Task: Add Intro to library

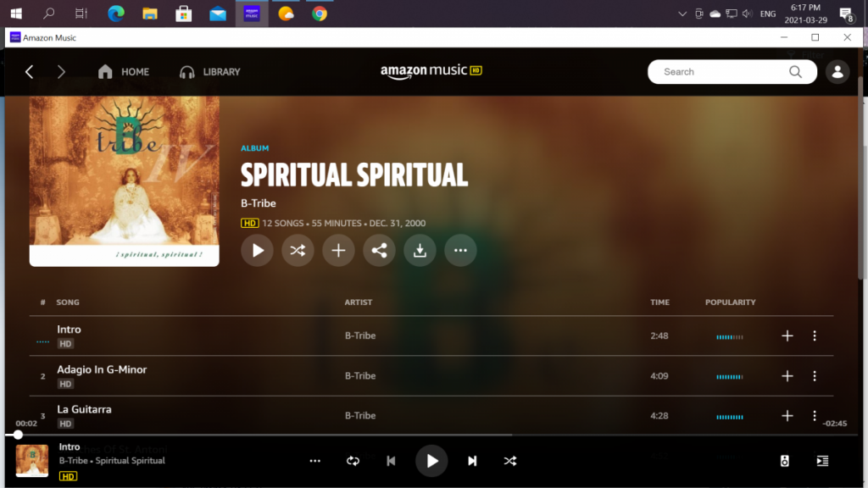Action: [787, 335]
